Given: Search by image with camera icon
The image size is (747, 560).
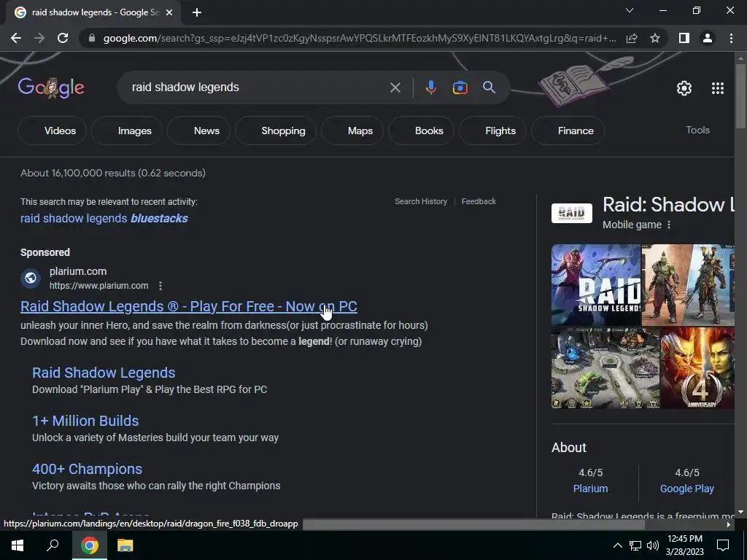Looking at the screenshot, I should tap(460, 87).
